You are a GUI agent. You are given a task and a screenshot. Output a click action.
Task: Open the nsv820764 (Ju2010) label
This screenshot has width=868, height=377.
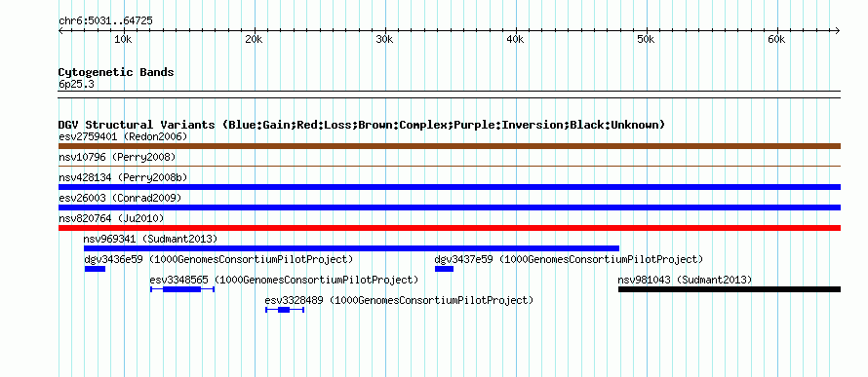tap(111, 218)
